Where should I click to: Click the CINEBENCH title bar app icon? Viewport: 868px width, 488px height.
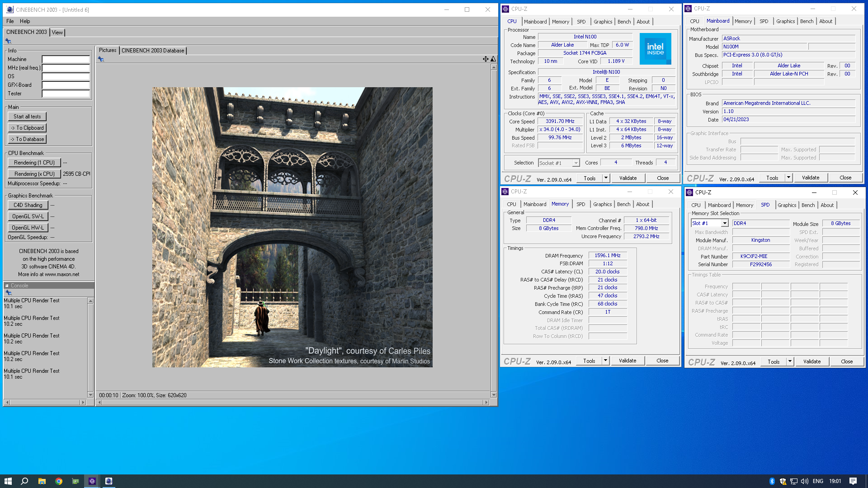point(10,9)
